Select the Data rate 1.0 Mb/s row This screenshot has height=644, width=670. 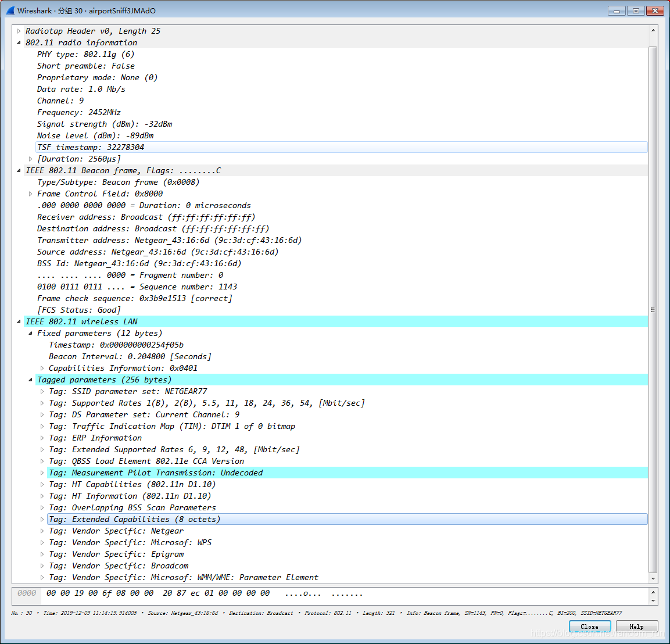[342, 90]
